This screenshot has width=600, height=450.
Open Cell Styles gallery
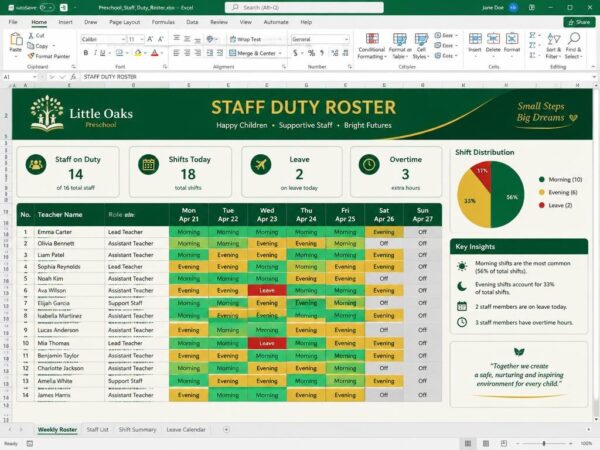click(421, 46)
